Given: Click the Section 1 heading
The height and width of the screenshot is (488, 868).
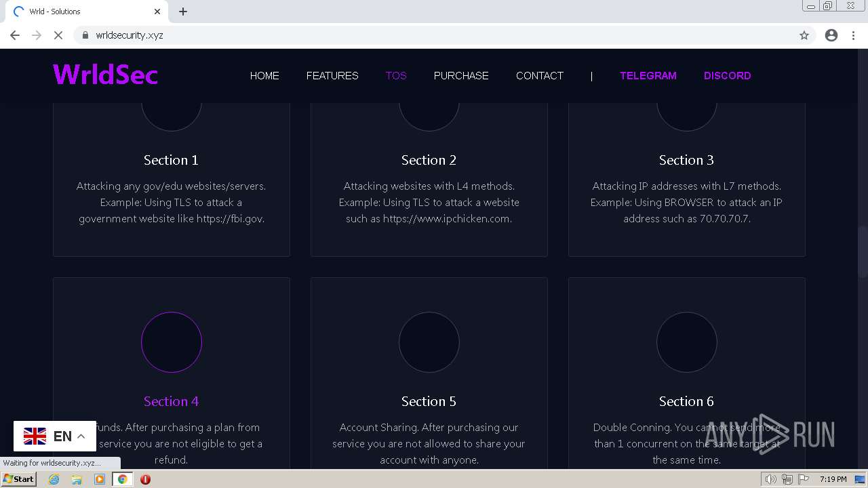Looking at the screenshot, I should [171, 160].
